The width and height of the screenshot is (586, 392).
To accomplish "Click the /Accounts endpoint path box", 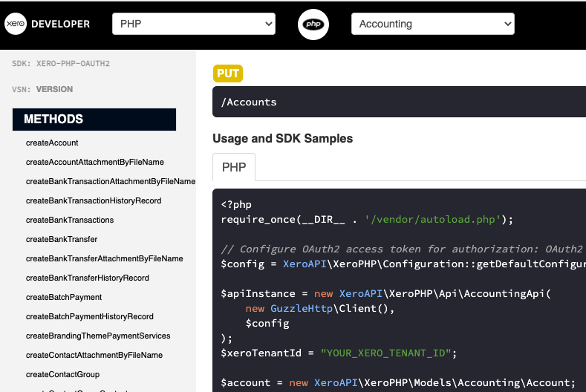I will point(399,102).
